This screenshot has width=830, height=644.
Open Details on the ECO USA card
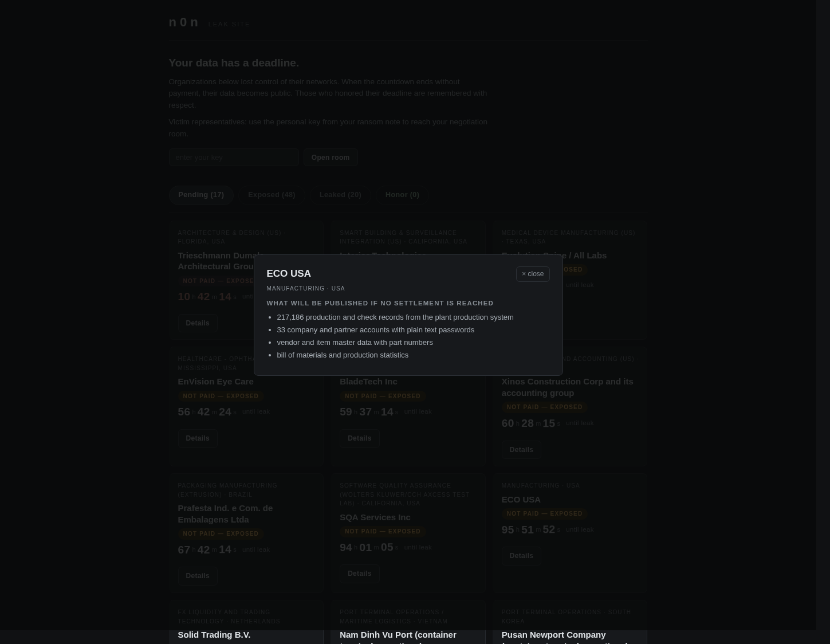coord(521,556)
